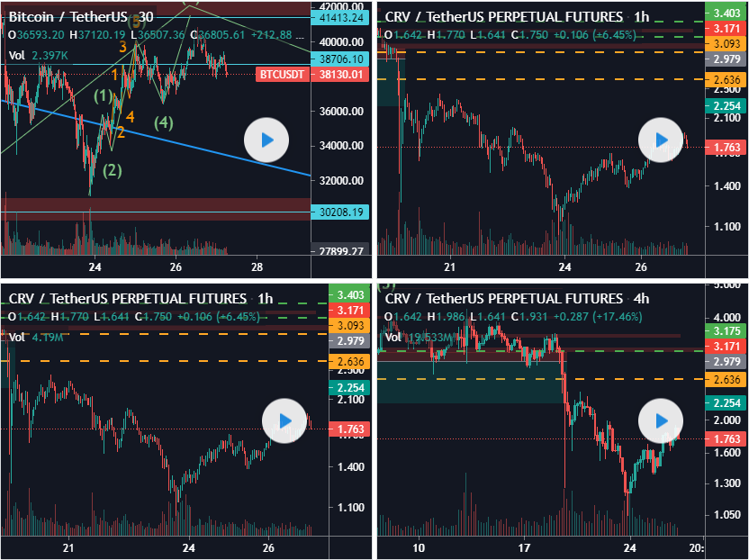
Task: Click red 1.763 price label in 4h chart
Action: (x=726, y=438)
